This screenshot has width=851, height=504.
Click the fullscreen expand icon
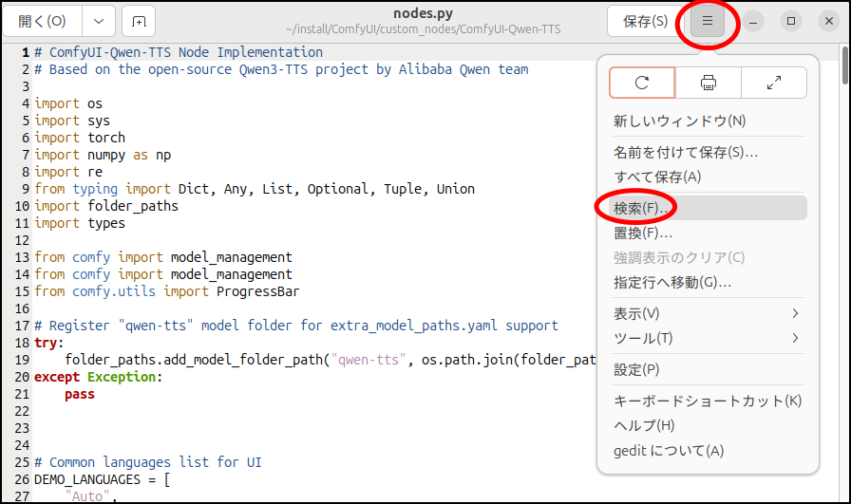(773, 83)
